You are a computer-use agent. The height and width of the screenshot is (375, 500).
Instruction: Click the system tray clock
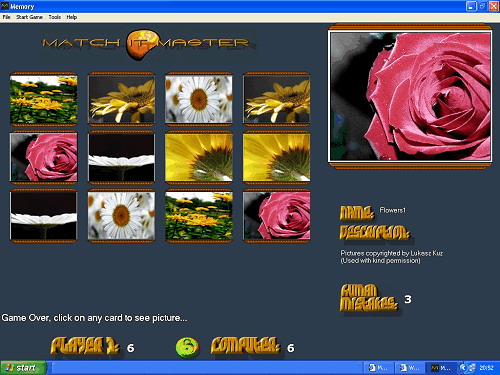point(487,368)
